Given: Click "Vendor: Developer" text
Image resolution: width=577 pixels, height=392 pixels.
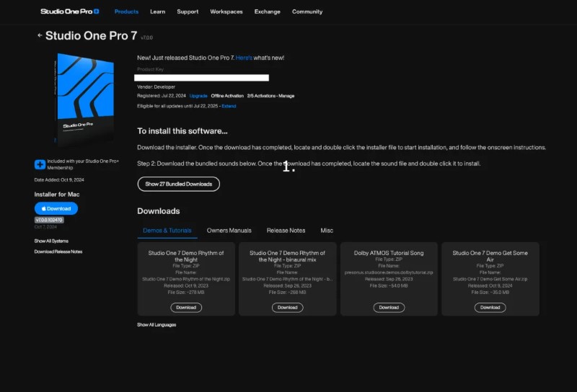Looking at the screenshot, I should [x=156, y=87].
